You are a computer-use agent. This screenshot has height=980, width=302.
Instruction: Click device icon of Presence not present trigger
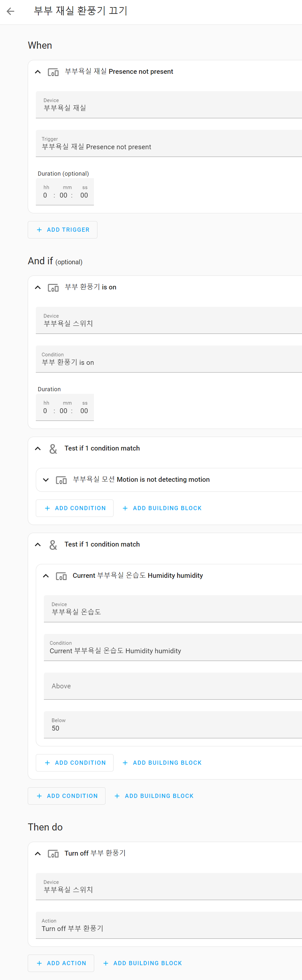pos(53,72)
